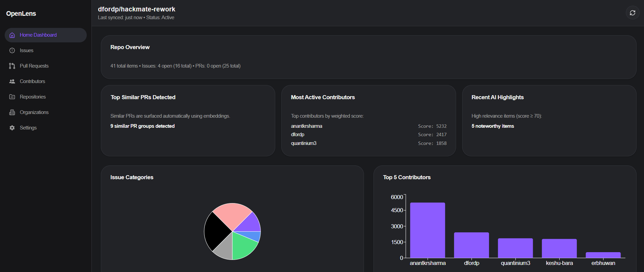Click the OpenLens logo text
The height and width of the screenshot is (272, 644).
pos(21,13)
